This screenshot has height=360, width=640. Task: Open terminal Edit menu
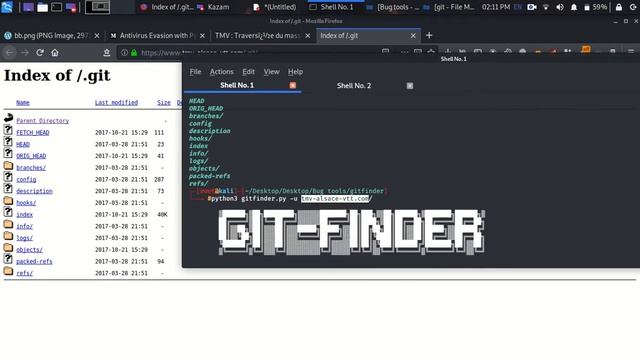click(248, 72)
